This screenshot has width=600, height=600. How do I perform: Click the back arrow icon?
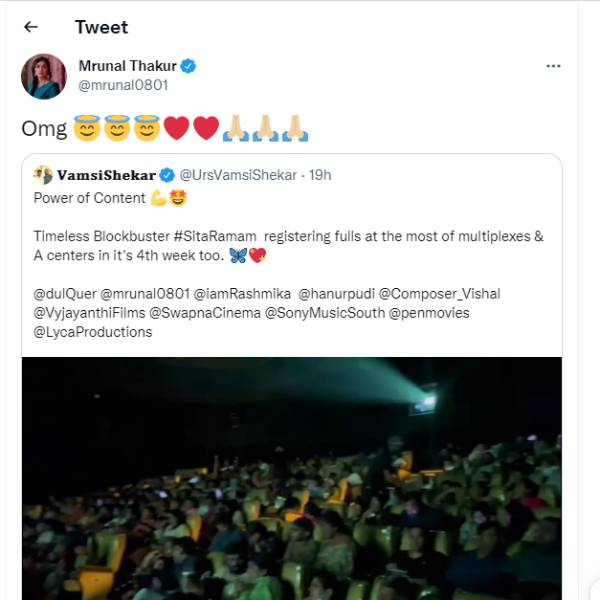click(x=31, y=27)
